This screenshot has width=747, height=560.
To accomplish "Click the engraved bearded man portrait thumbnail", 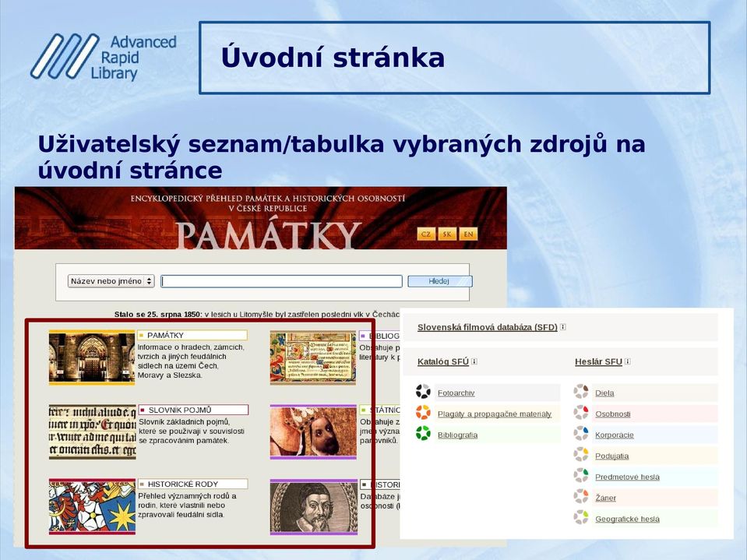I will (313, 507).
